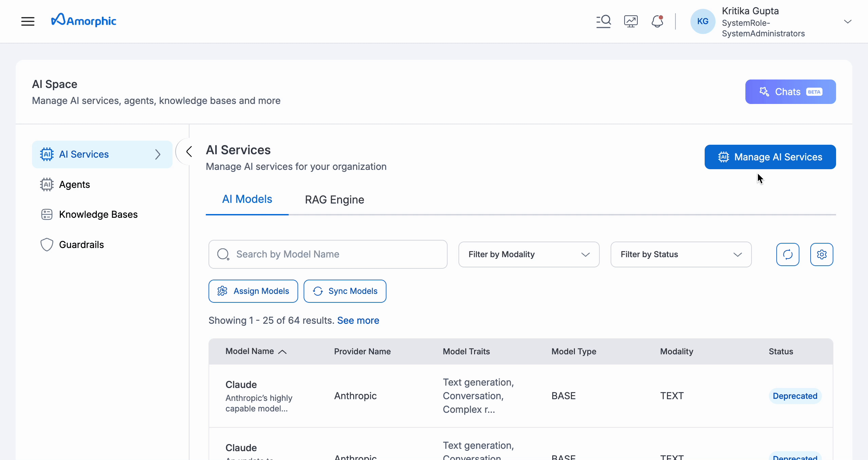Click the Knowledge Bases icon
Screen dimensions: 868x460
[47, 214]
